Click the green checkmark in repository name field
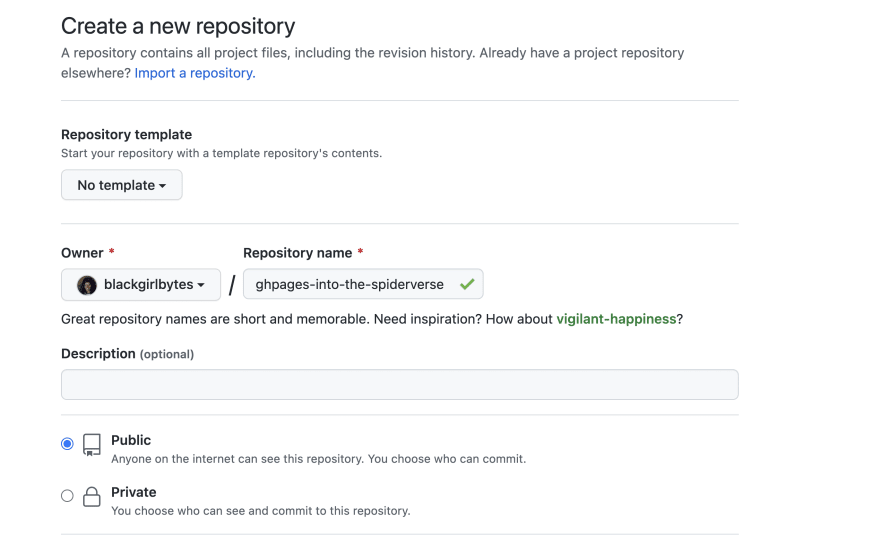 [x=467, y=285]
